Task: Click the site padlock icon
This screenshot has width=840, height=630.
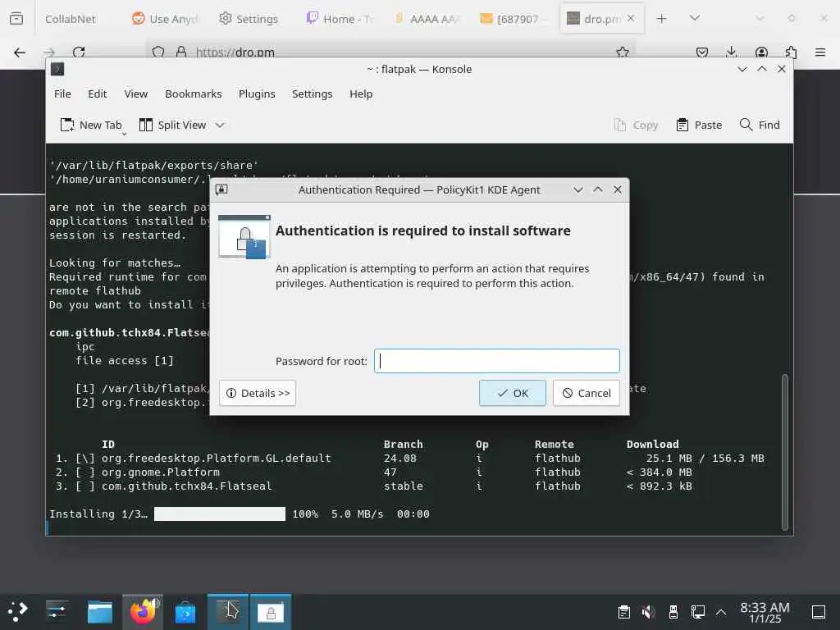Action: pyautogui.click(x=181, y=52)
